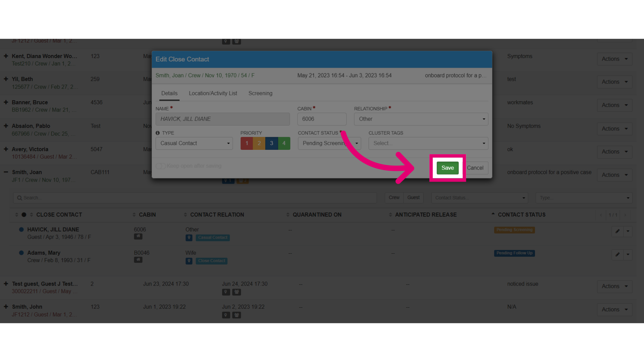
Task: Expand the Avery, Victoria row
Action: point(6,149)
